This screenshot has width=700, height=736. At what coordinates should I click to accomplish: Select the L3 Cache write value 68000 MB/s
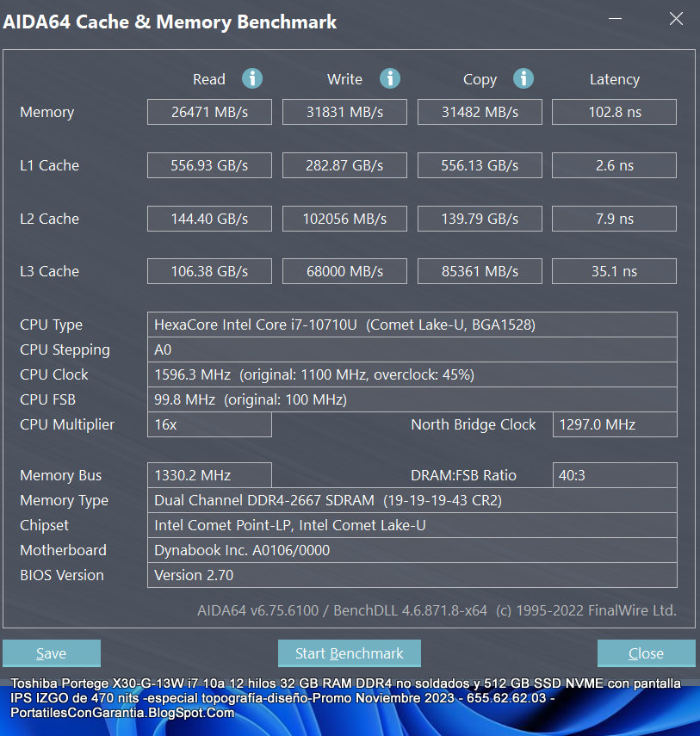tap(344, 271)
